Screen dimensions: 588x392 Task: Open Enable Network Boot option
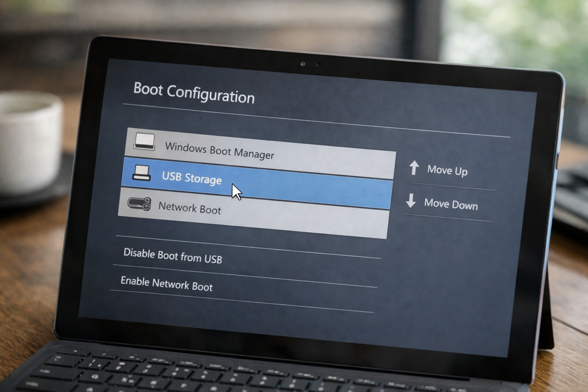(x=167, y=284)
